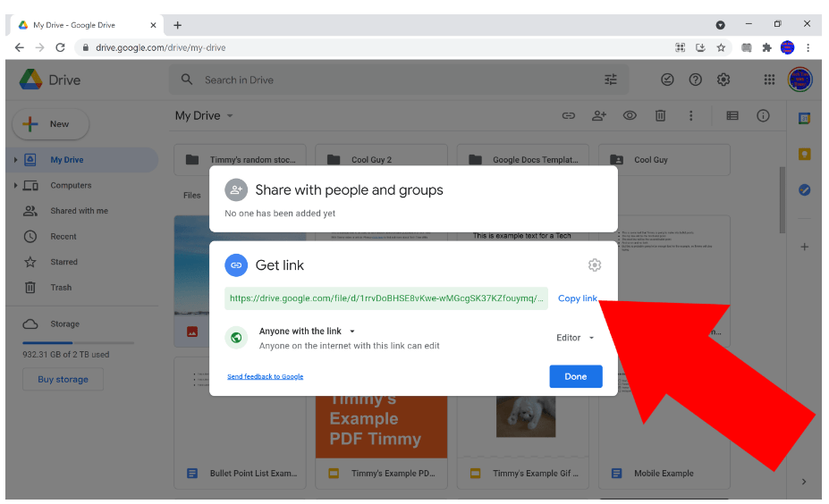Open the browser extensions puzzle icon
Viewport: 829px width, 504px height.
[x=766, y=47]
